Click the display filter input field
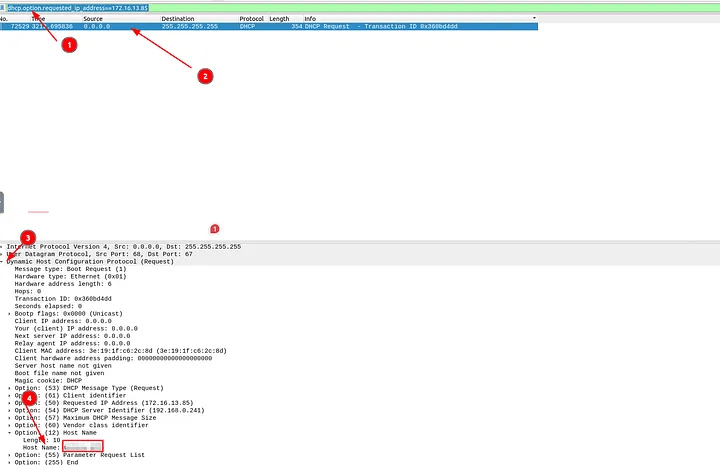 (x=300, y=6)
